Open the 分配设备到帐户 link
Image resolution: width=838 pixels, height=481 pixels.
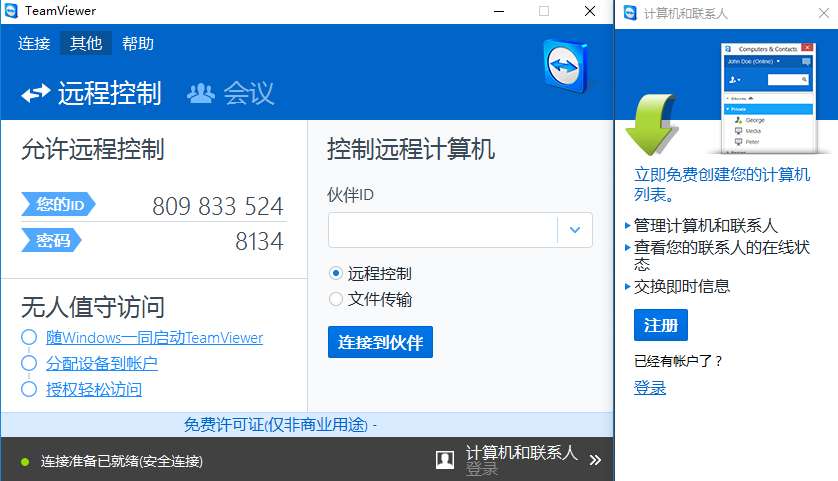click(102, 364)
